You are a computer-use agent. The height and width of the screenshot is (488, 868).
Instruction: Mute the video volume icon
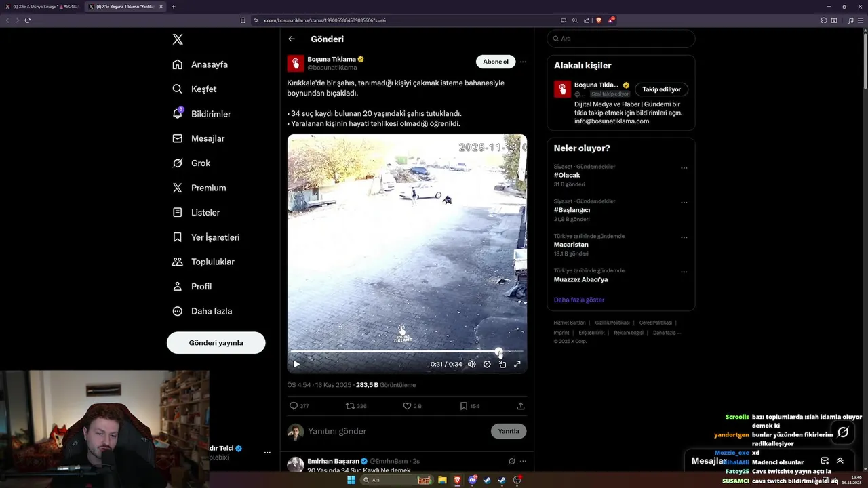point(472,364)
